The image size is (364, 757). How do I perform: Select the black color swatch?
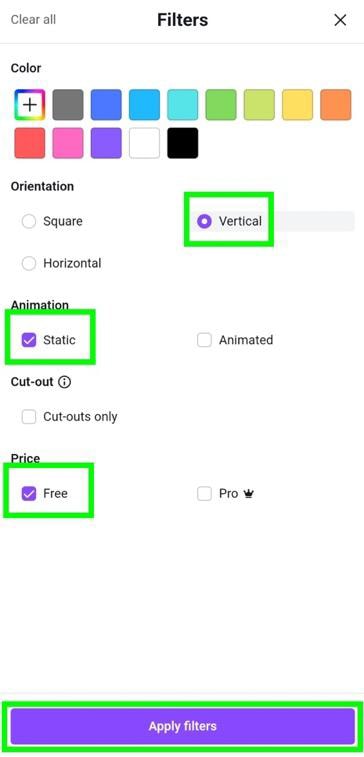(182, 143)
